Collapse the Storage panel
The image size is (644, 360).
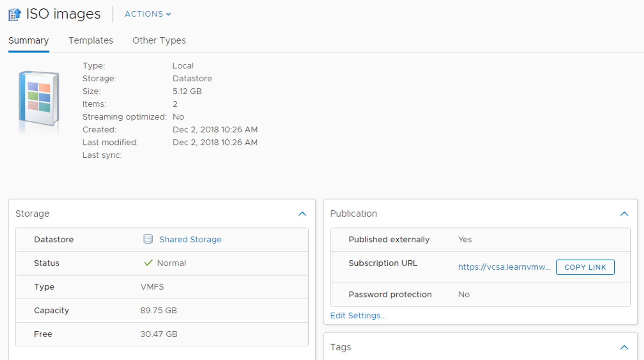pyautogui.click(x=302, y=214)
